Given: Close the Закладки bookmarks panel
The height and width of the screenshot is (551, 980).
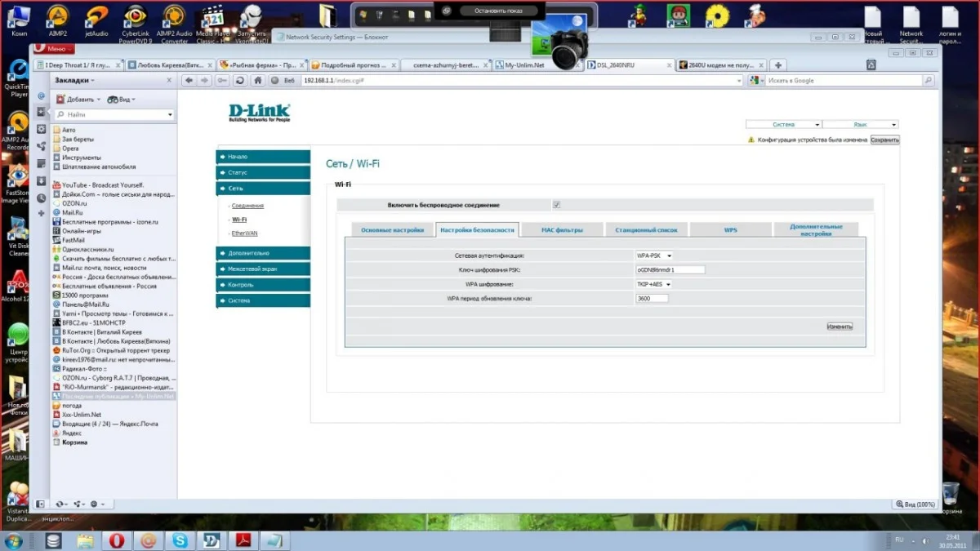Looking at the screenshot, I should (x=169, y=80).
